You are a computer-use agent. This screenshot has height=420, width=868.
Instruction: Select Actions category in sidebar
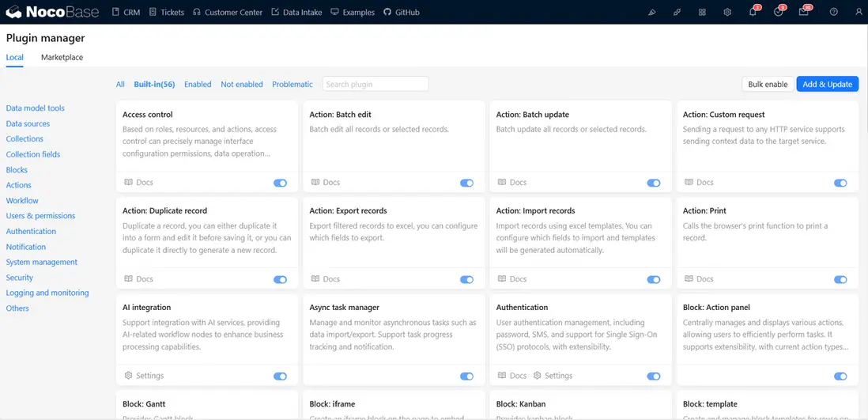[19, 185]
